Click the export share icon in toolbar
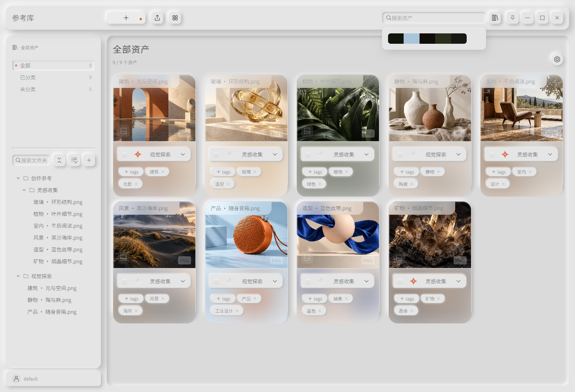575x392 pixels. pyautogui.click(x=157, y=18)
